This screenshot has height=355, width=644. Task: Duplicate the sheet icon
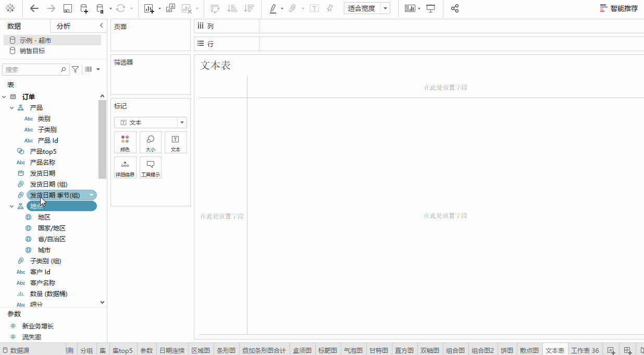(170, 8)
